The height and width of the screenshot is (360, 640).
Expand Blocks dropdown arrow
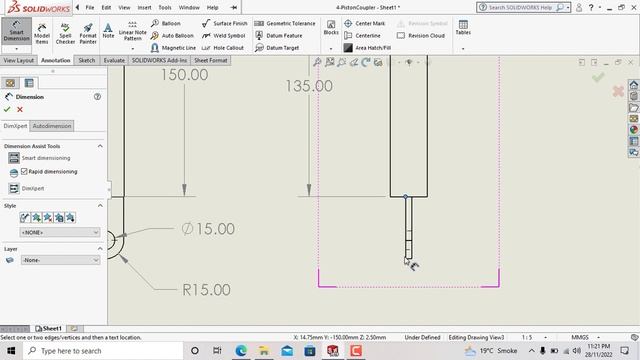(331, 49)
